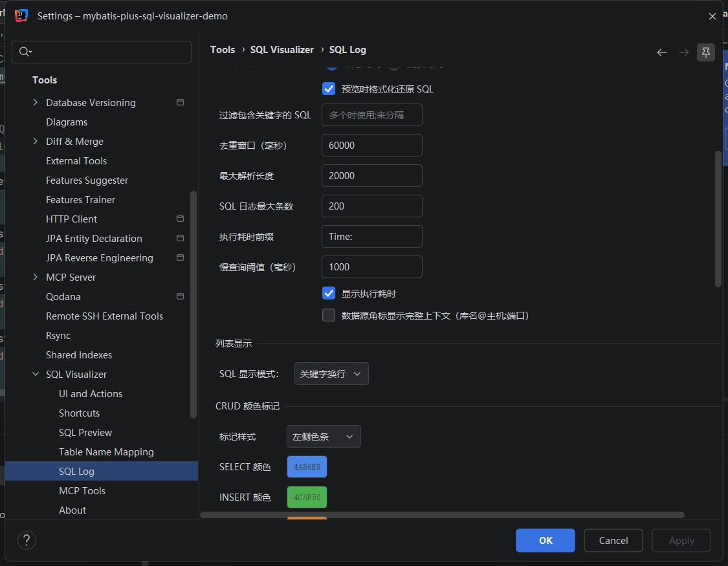Open MCP Tools settings page
This screenshot has width=728, height=566.
(x=82, y=490)
